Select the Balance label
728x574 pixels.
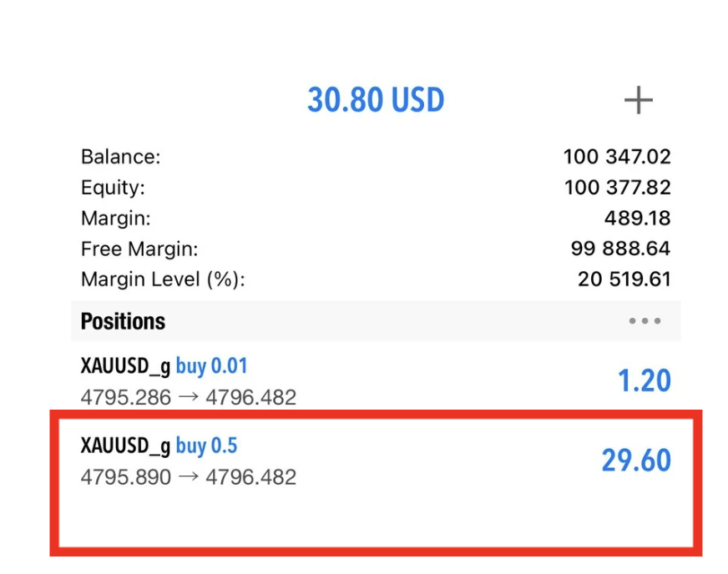click(x=120, y=156)
